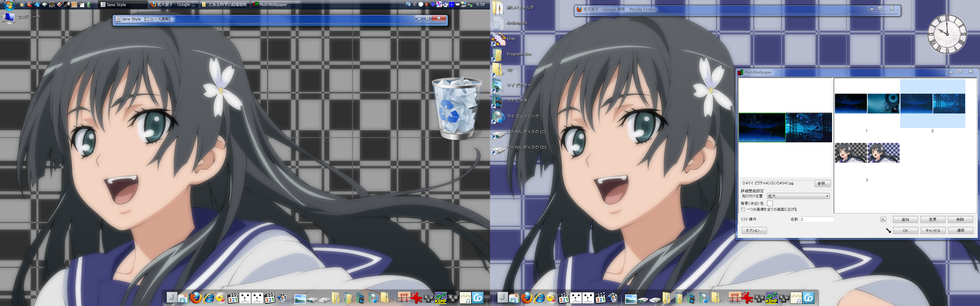Launch Firefox from the purple-wallpaper screen's dock
Screen dimensions: 980x306
(527, 298)
